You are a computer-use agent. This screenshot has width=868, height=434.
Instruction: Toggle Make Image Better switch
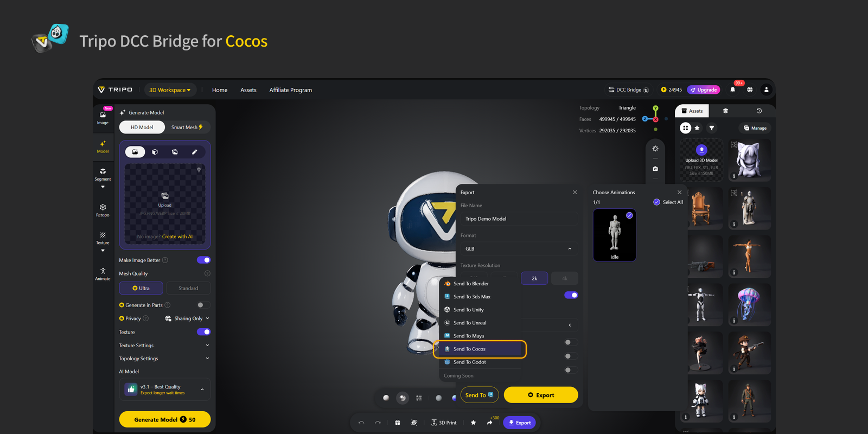tap(203, 260)
